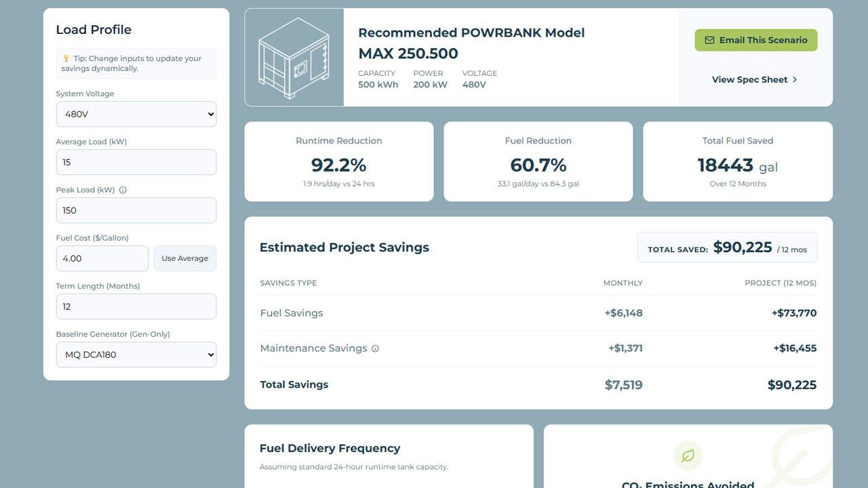Click the Fuel Delivery Frequency heading
Screen dimensions: 868x488
pos(330,448)
